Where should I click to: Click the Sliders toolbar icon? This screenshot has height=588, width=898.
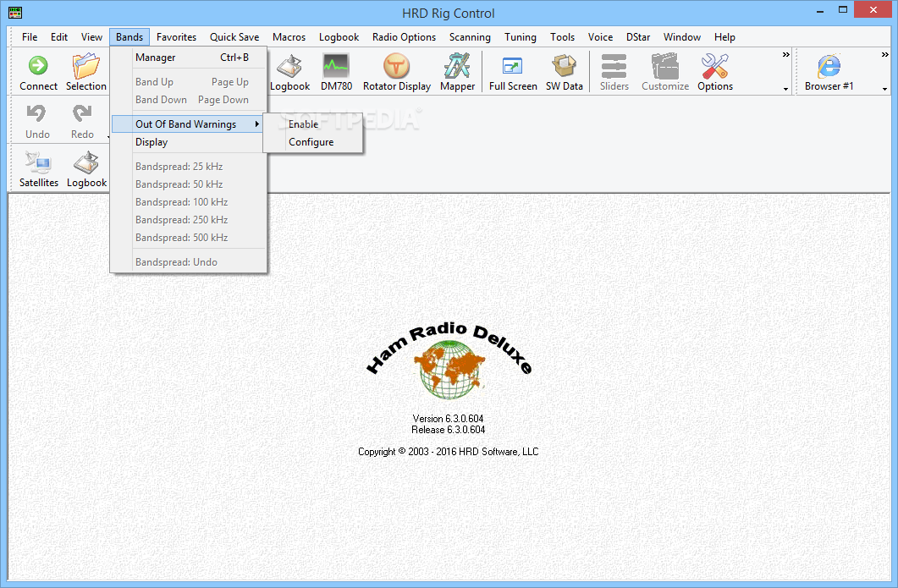tap(614, 66)
